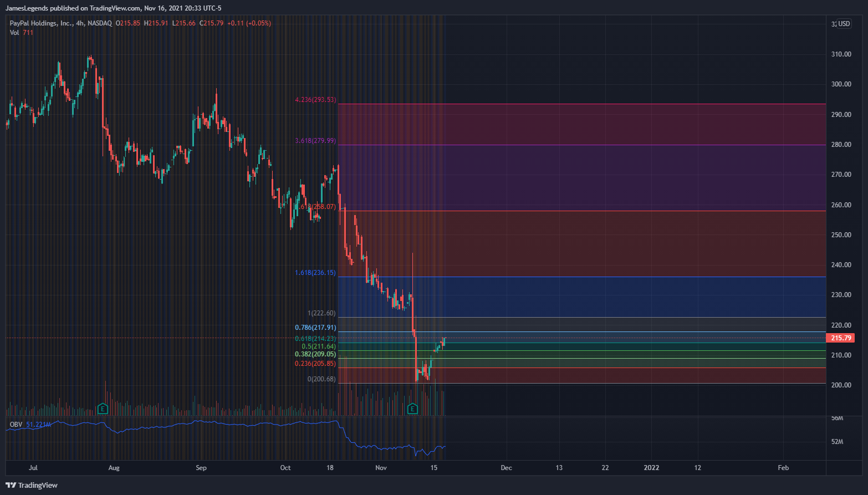Select the 3.618(279.99) Fibonacci level label
Viewport: 868px width, 495px height.
pyautogui.click(x=315, y=141)
